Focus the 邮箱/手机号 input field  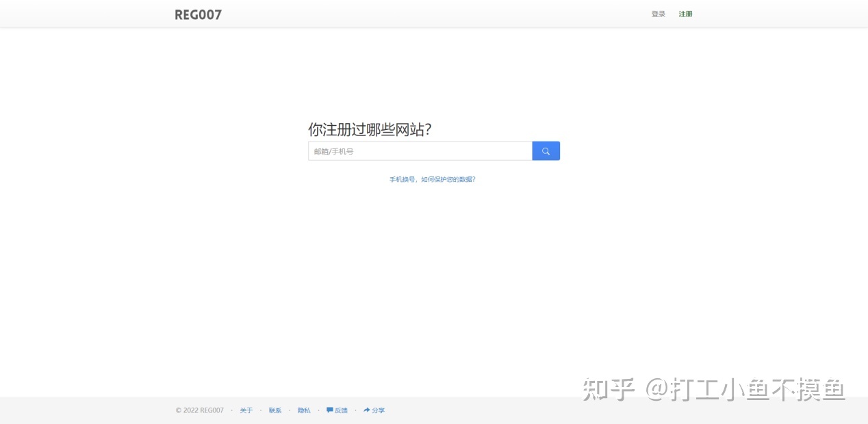tap(420, 151)
